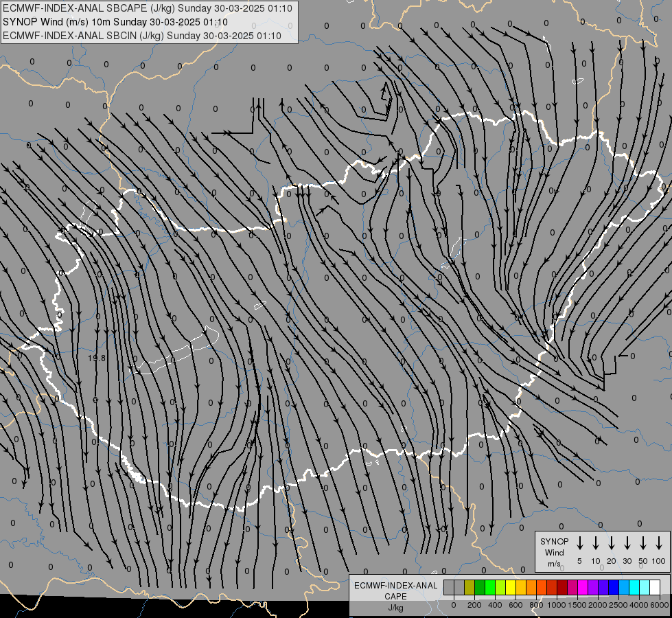Click the 10 m/s wind legend arrow
672x618 pixels.
(x=596, y=543)
